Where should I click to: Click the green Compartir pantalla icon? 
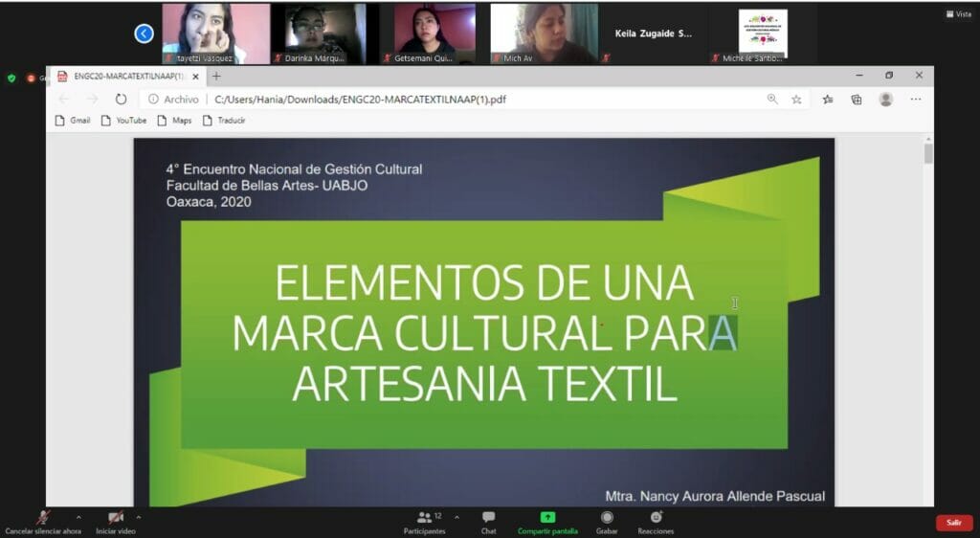[x=547, y=517]
